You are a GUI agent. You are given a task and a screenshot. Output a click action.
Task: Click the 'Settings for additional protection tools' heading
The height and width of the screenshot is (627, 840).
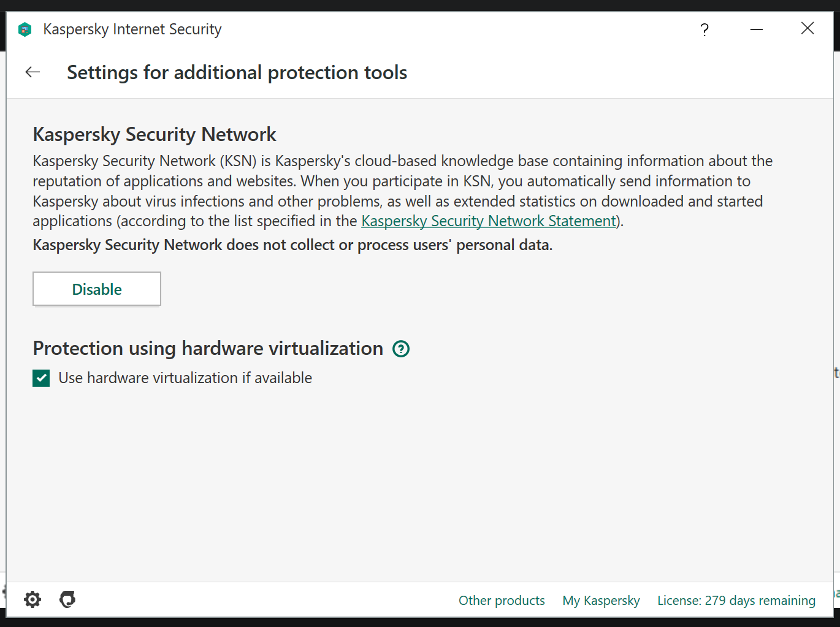coord(237,72)
